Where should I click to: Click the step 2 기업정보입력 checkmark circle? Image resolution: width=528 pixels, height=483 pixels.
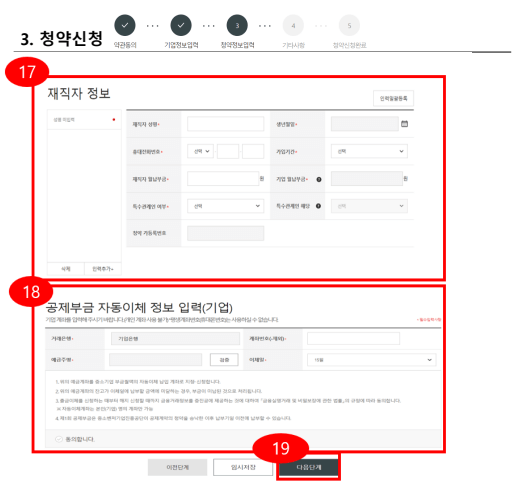181,25
